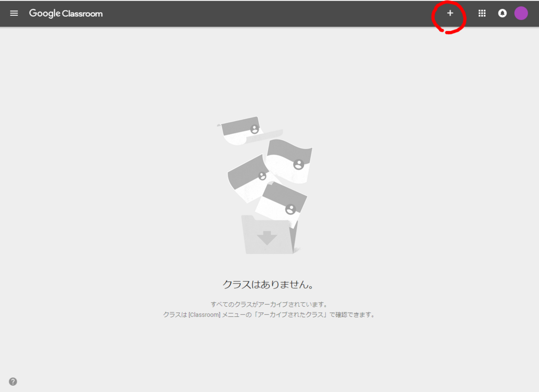Click the plus icon to create or join class
This screenshot has width=539, height=392.
[450, 13]
